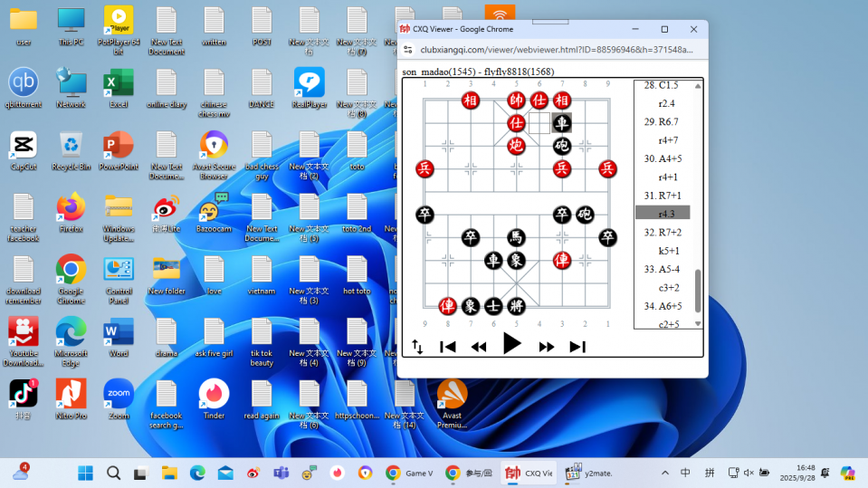
Task: Expand hidden system tray icons chevron
Action: click(665, 473)
